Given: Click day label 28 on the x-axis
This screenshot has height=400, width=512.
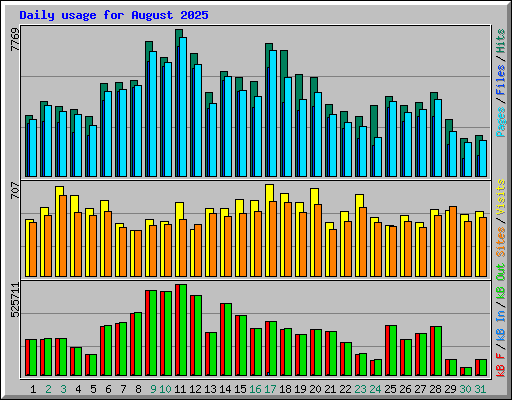Looking at the screenshot, I should [x=435, y=389].
